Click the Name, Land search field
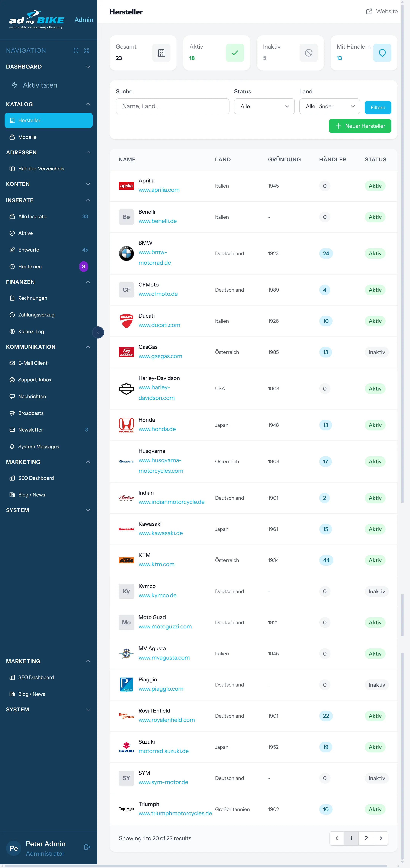410x868 pixels. coord(172,107)
